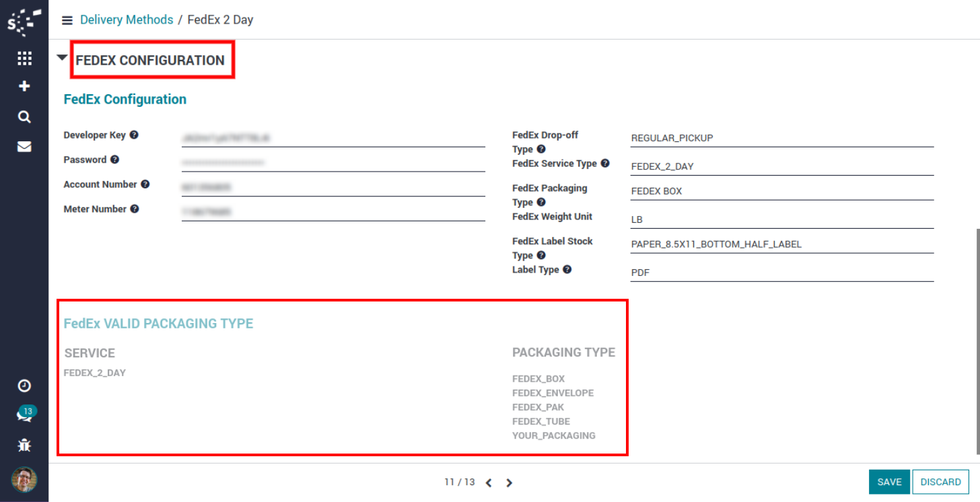Screen dimensions: 980x502
Task: Click the SERVICE column heading
Action: (90, 353)
